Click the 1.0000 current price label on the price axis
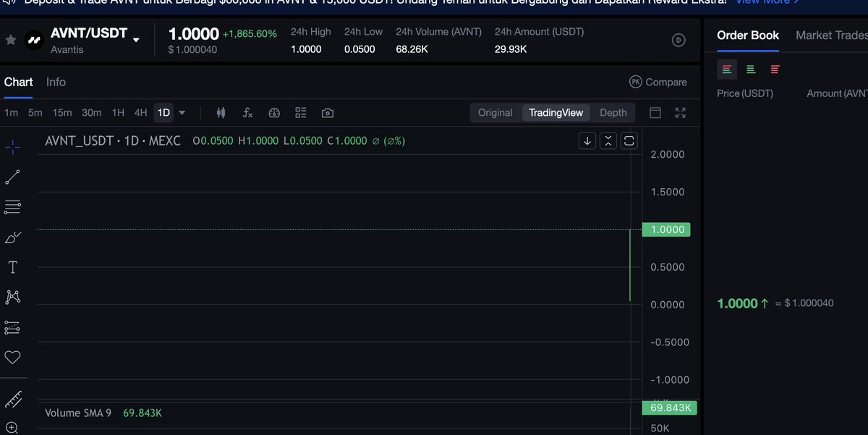This screenshot has height=435, width=868. 666,229
